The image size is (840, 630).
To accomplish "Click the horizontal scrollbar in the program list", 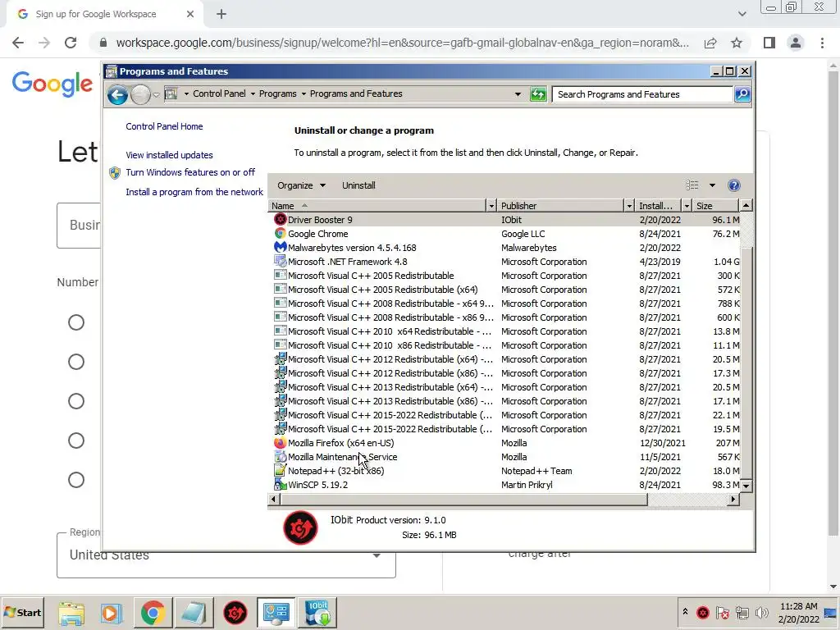I will coord(463,500).
